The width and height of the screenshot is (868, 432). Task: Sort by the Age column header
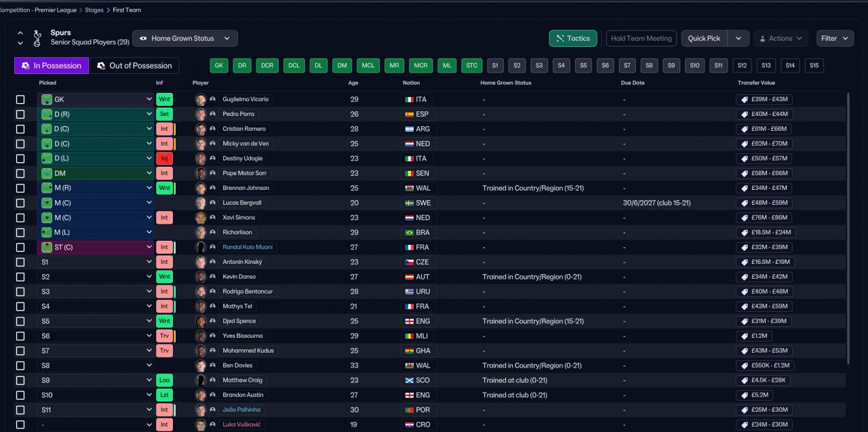[x=353, y=83]
